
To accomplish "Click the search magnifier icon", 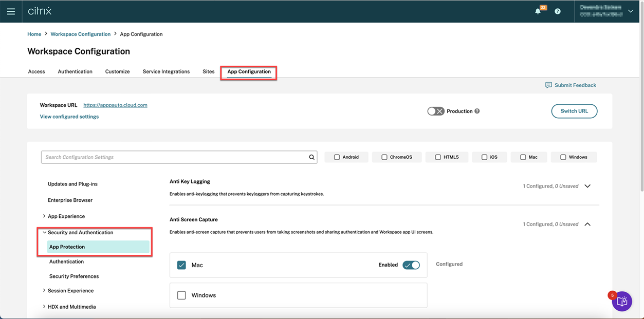I will (x=311, y=157).
